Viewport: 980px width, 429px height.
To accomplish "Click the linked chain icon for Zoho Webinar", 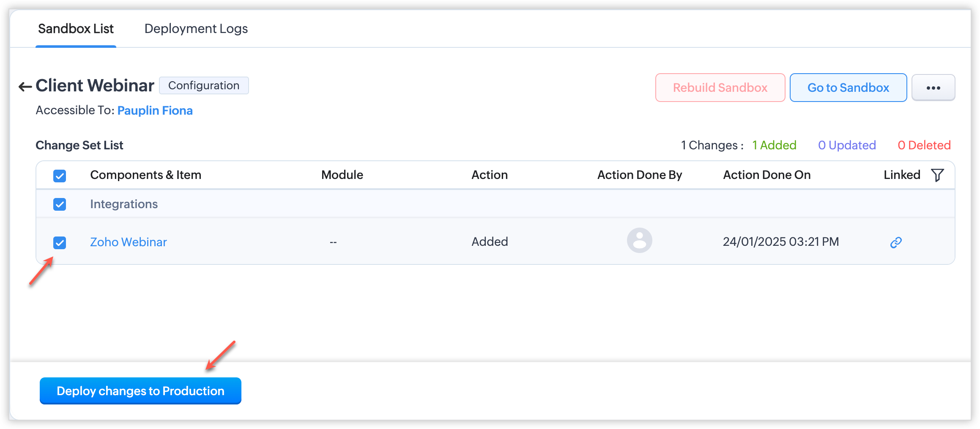I will 896,242.
